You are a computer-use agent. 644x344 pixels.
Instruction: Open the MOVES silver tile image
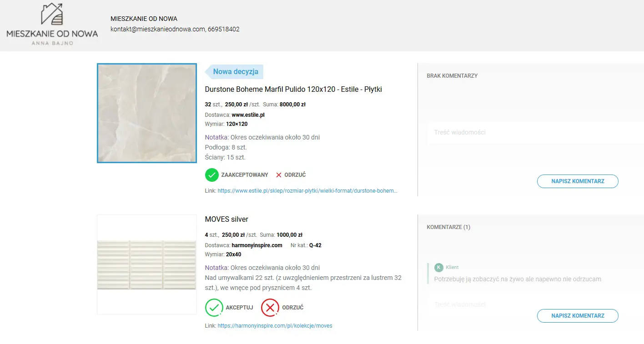pos(146,264)
